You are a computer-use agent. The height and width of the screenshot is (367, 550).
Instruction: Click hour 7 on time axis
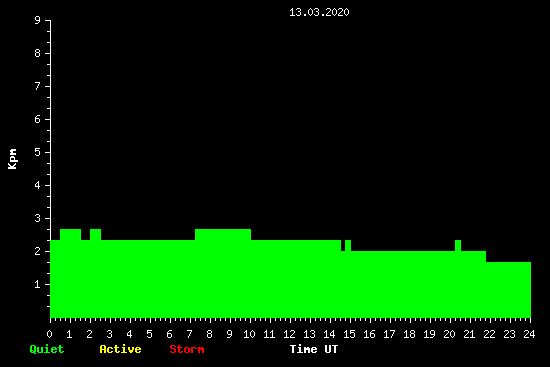pyautogui.click(x=189, y=334)
